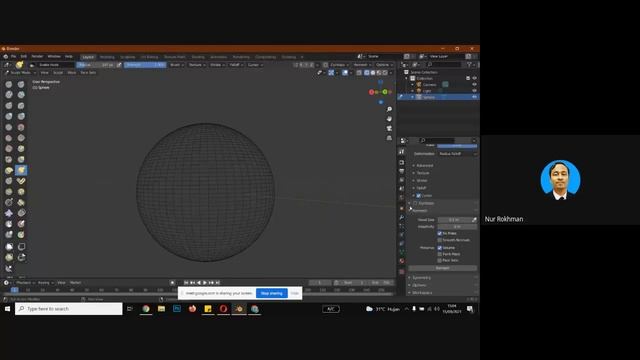Open the Face Sets menu in viewport header
This screenshot has height=360, width=640.
(88, 72)
